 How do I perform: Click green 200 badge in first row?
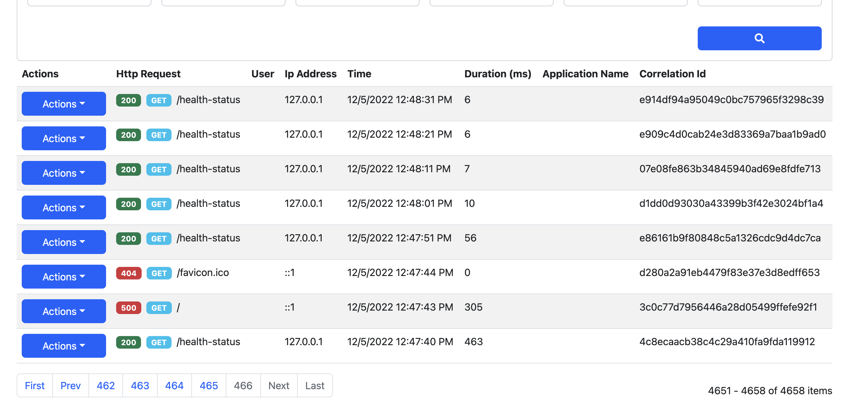128,100
